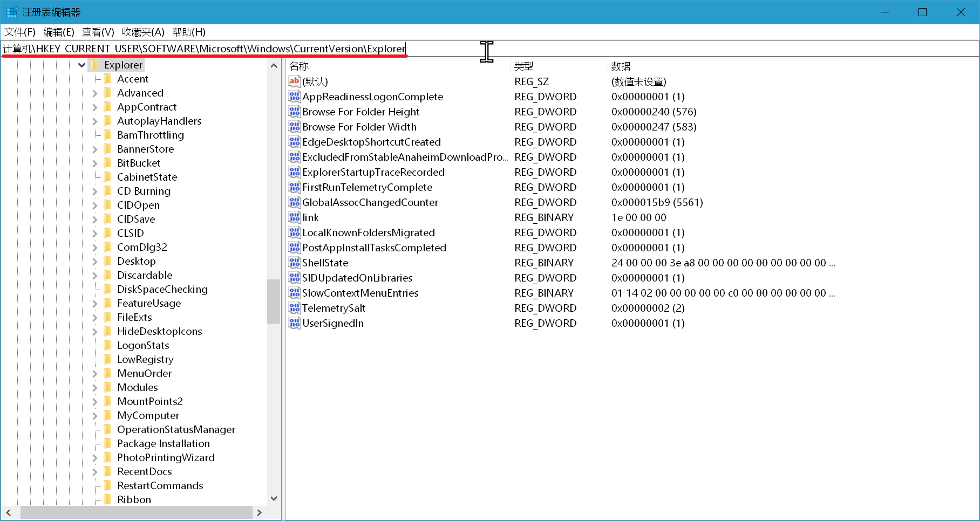Open the 文件(F) menu
Screen dimensions: 980x521
[20, 32]
